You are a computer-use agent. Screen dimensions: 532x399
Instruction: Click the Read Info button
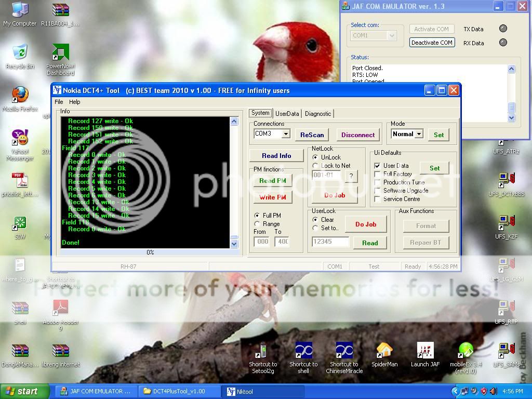click(x=276, y=156)
